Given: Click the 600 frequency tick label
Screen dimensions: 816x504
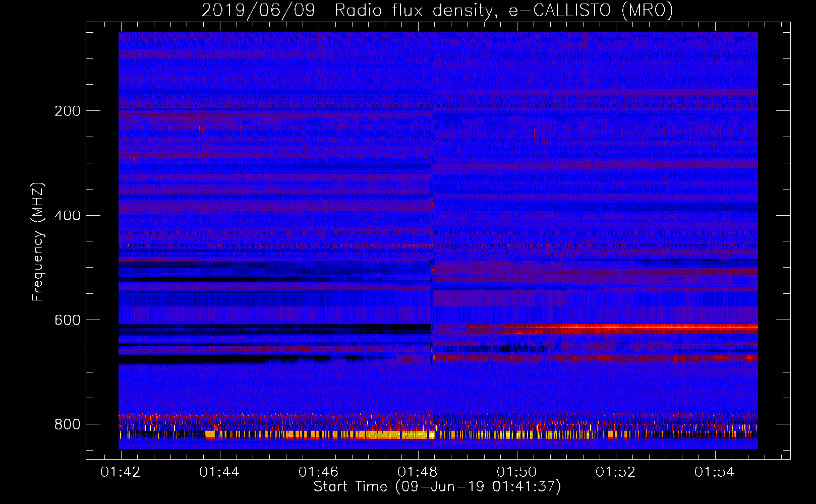Looking at the screenshot, I should 68,321.
